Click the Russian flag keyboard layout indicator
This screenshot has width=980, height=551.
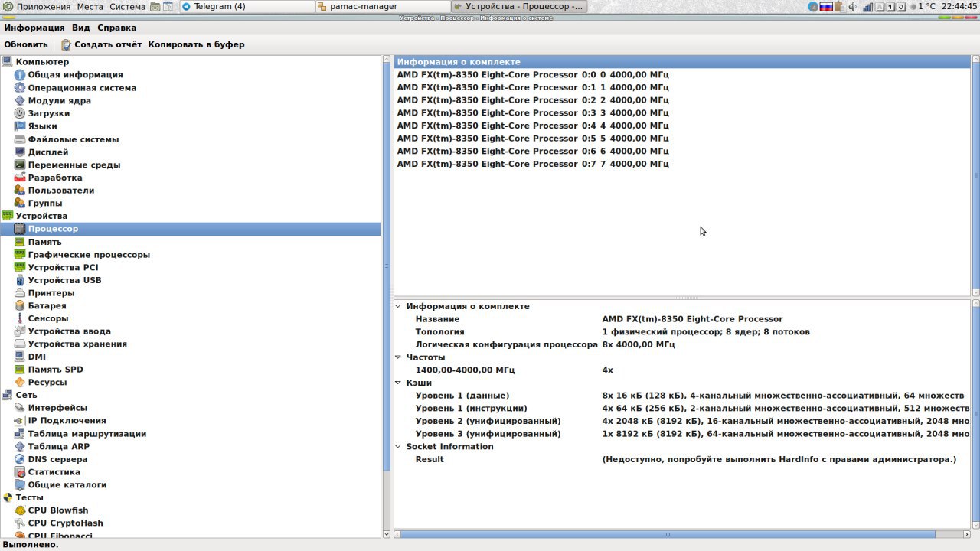click(826, 6)
